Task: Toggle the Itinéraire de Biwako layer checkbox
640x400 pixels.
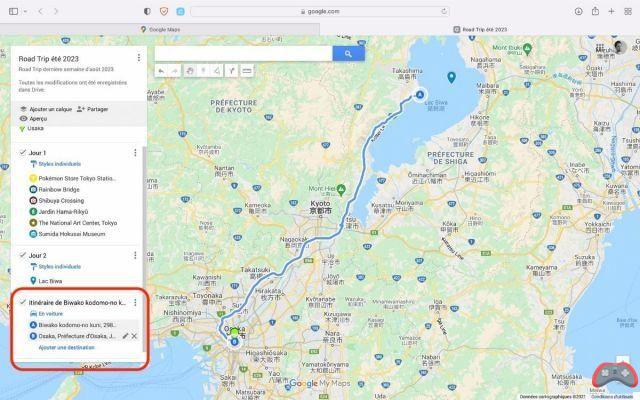Action: pyautogui.click(x=23, y=302)
